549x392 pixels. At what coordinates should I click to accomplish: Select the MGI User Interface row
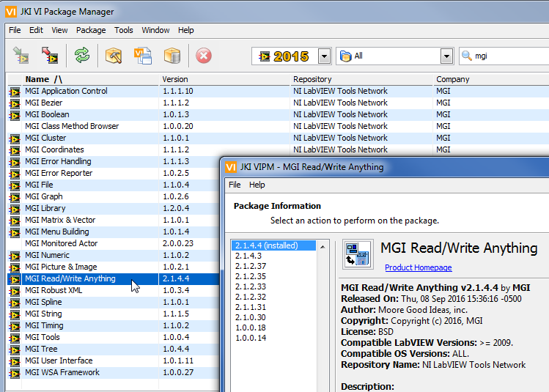click(x=114, y=360)
